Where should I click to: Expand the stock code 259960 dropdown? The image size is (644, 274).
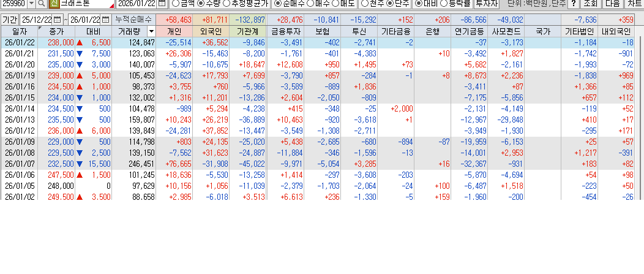coord(32,4)
